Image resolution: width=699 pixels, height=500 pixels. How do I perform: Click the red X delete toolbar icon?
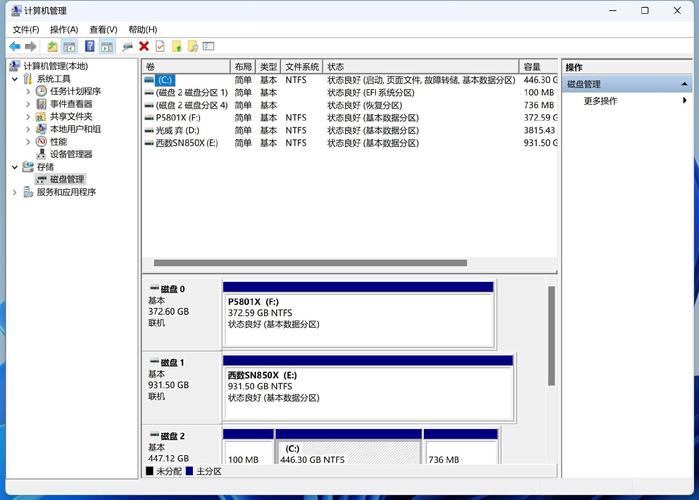coord(144,46)
